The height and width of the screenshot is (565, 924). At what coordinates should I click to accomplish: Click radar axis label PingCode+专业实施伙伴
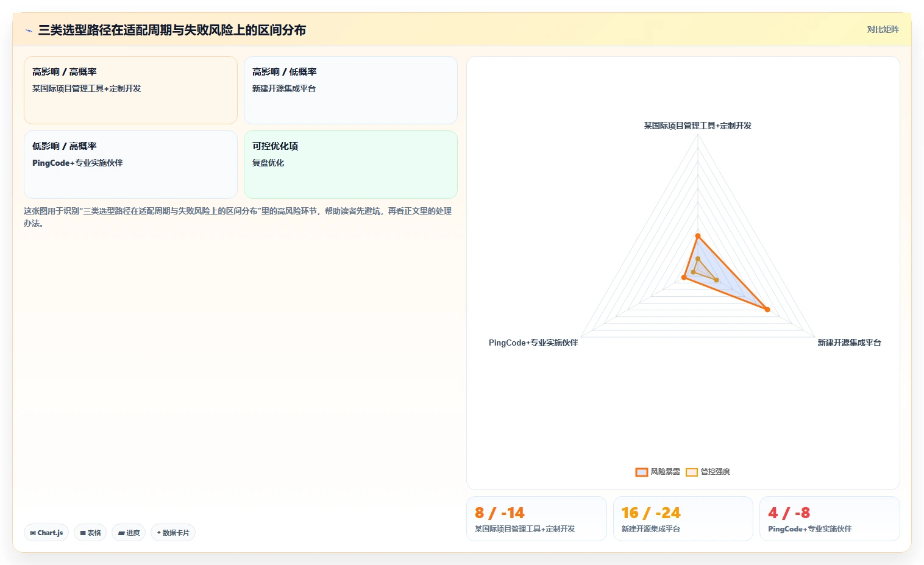(533, 343)
